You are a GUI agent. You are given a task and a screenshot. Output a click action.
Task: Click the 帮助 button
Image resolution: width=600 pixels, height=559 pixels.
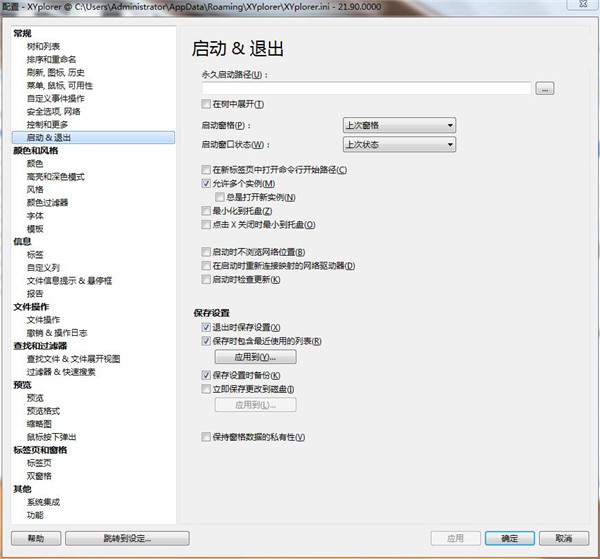[x=36, y=538]
